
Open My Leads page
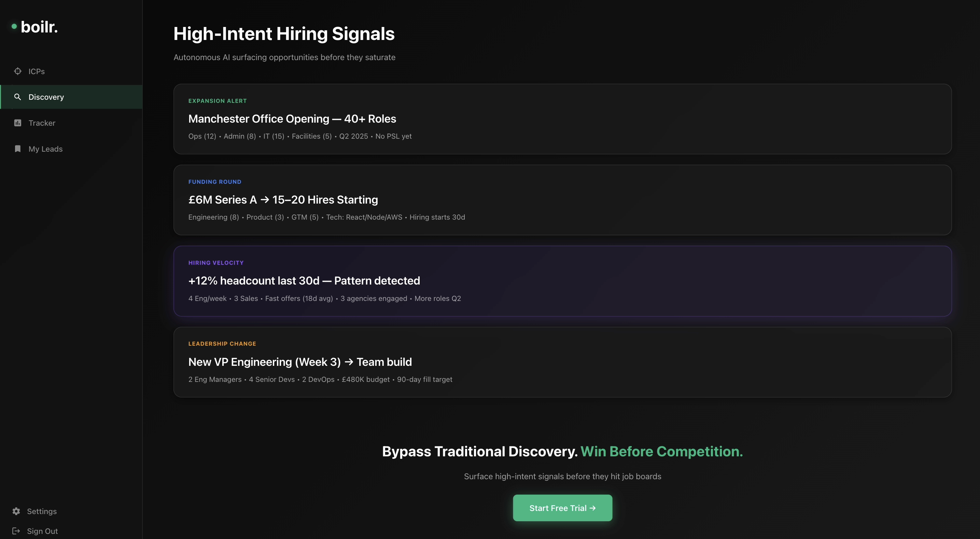point(46,149)
